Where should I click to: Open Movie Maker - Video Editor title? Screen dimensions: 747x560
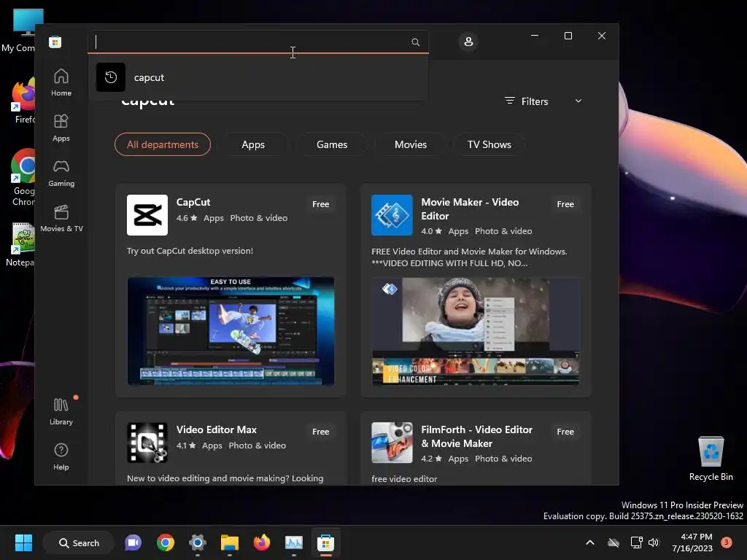click(470, 209)
